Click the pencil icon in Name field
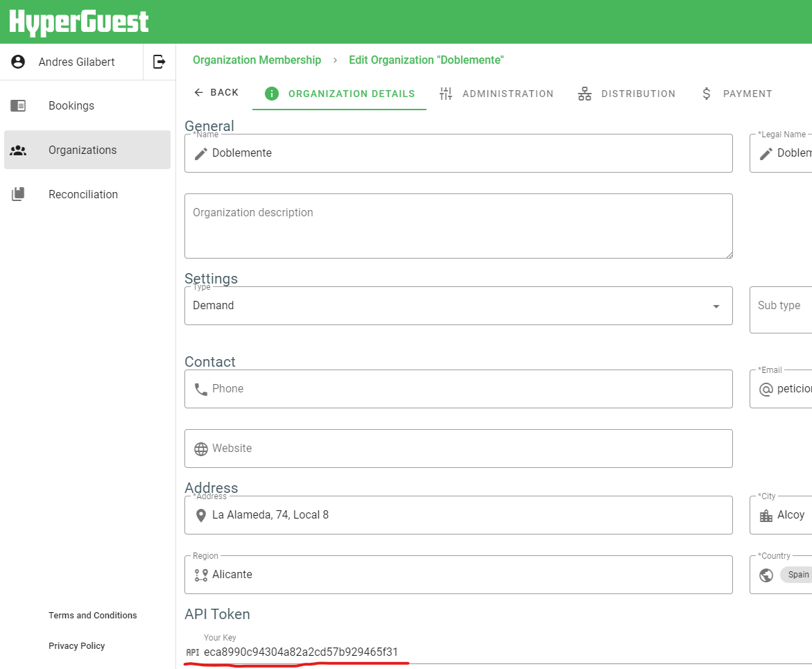 [x=201, y=153]
